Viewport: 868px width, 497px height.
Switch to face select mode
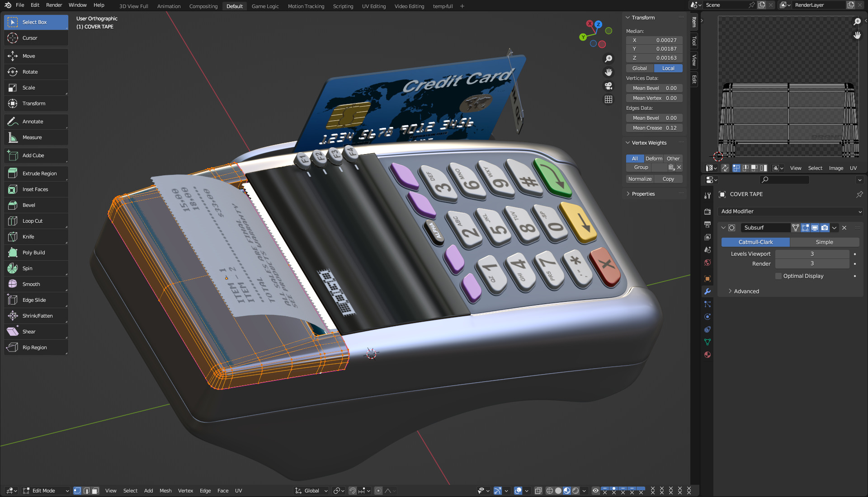(95, 491)
